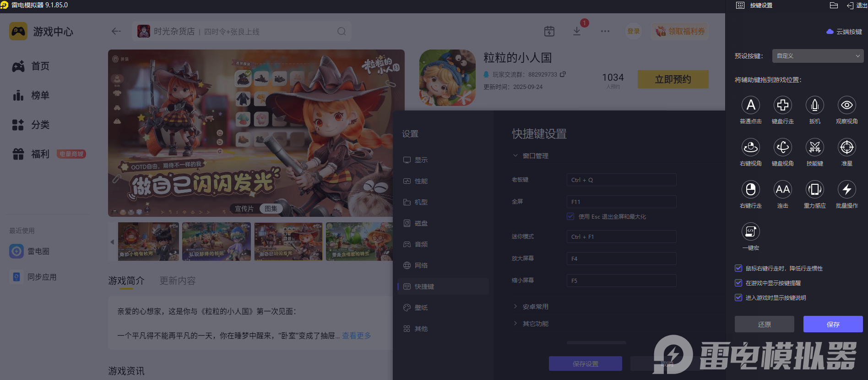Select the 连击 AA icon
868x380 pixels.
point(783,189)
